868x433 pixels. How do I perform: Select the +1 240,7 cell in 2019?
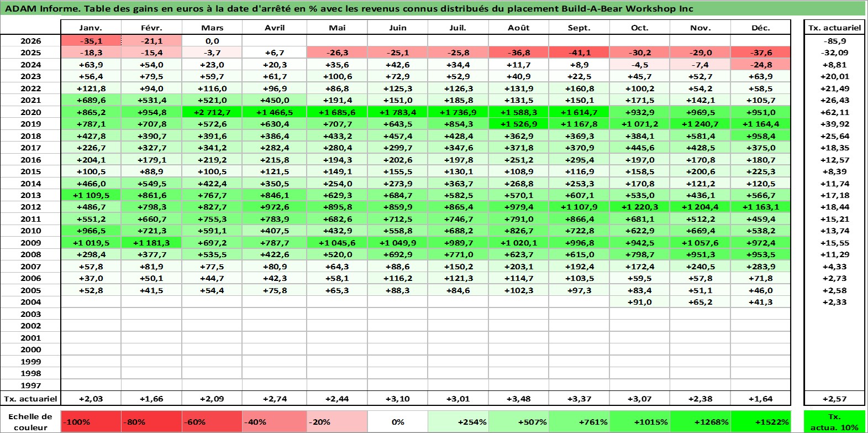pyautogui.click(x=700, y=124)
